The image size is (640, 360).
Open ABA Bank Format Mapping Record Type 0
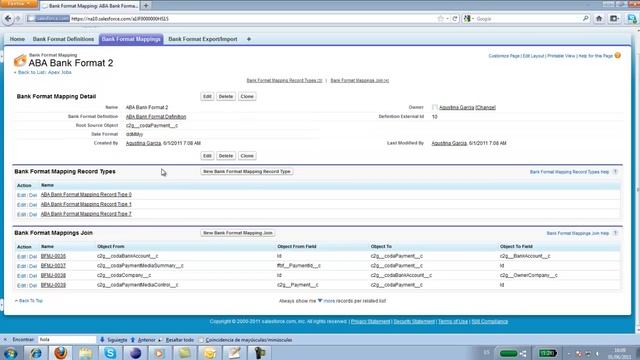point(86,195)
